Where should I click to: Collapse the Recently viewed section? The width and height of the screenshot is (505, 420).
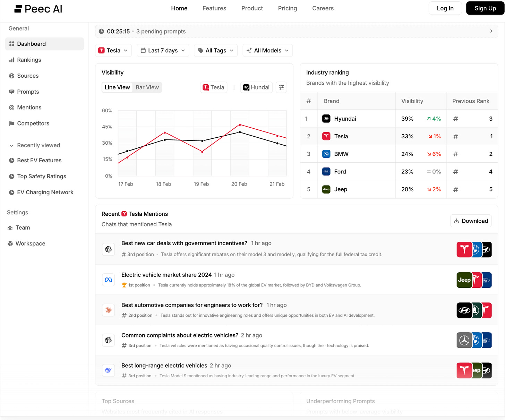coord(35,145)
